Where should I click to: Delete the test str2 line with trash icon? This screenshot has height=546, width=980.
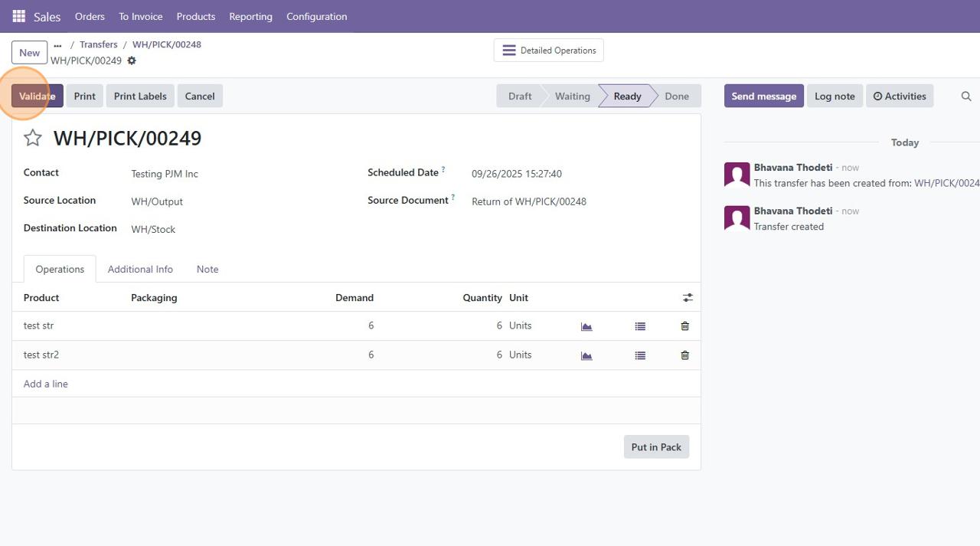pyautogui.click(x=684, y=355)
